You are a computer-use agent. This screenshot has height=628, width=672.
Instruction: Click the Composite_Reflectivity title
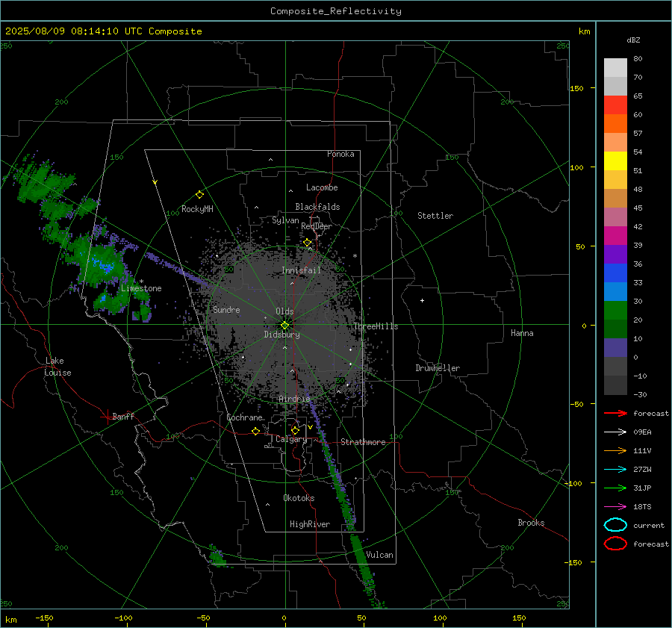click(336, 11)
